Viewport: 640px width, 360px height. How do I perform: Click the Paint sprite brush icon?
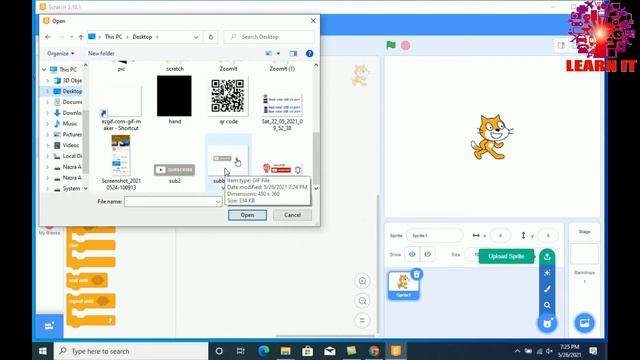pyautogui.click(x=547, y=289)
